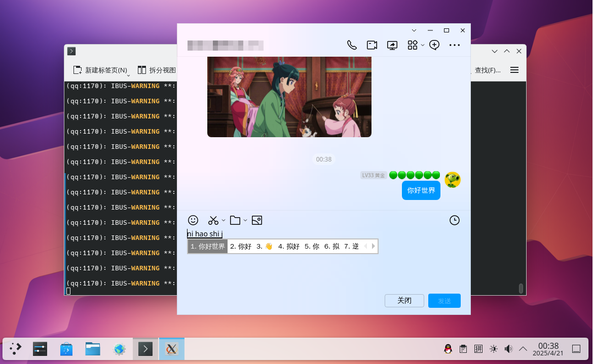The height and width of the screenshot is (364, 594).
Task: Click the Peashooter avatar in chat
Action: pyautogui.click(x=452, y=180)
